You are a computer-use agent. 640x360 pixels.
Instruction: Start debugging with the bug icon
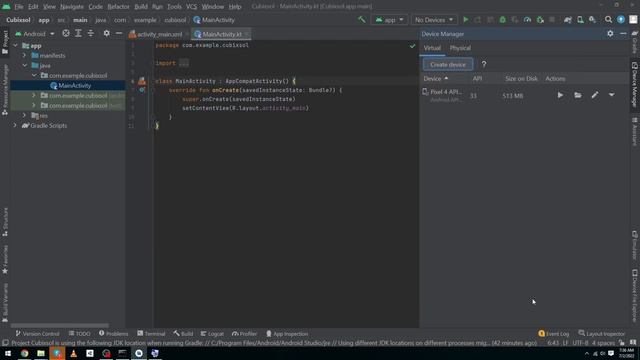502,20
